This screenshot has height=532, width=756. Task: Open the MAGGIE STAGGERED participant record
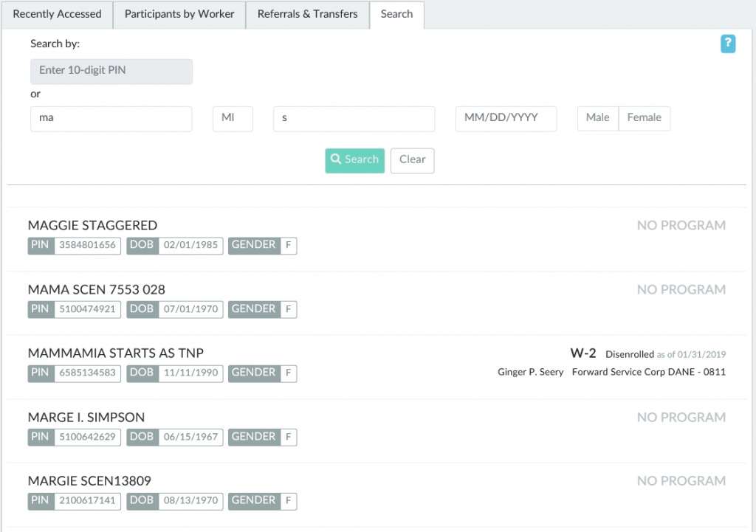click(93, 226)
